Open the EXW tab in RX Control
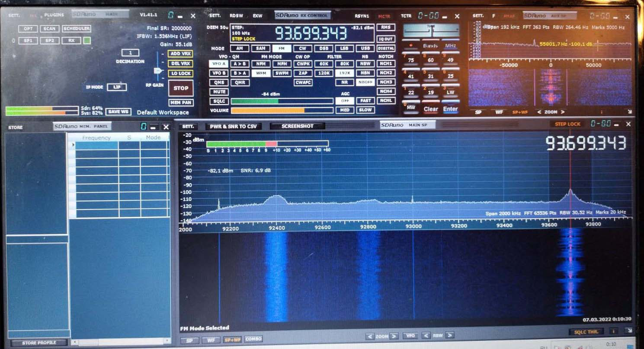The height and width of the screenshot is (349, 644). pyautogui.click(x=257, y=16)
